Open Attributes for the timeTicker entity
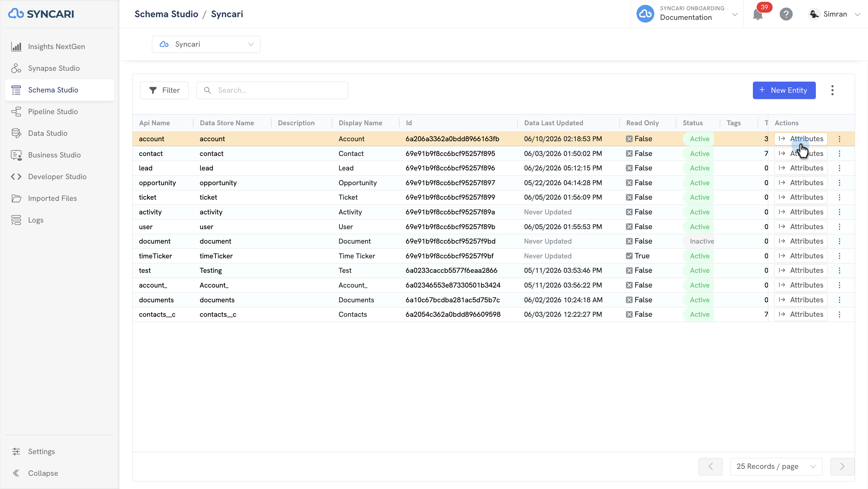The image size is (868, 489). point(800,256)
